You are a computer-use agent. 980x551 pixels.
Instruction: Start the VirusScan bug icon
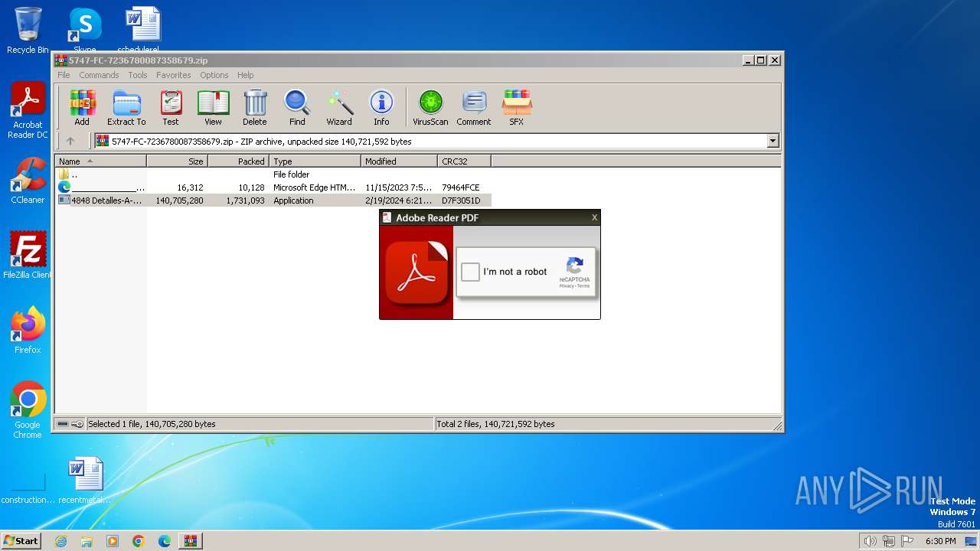pyautogui.click(x=430, y=107)
